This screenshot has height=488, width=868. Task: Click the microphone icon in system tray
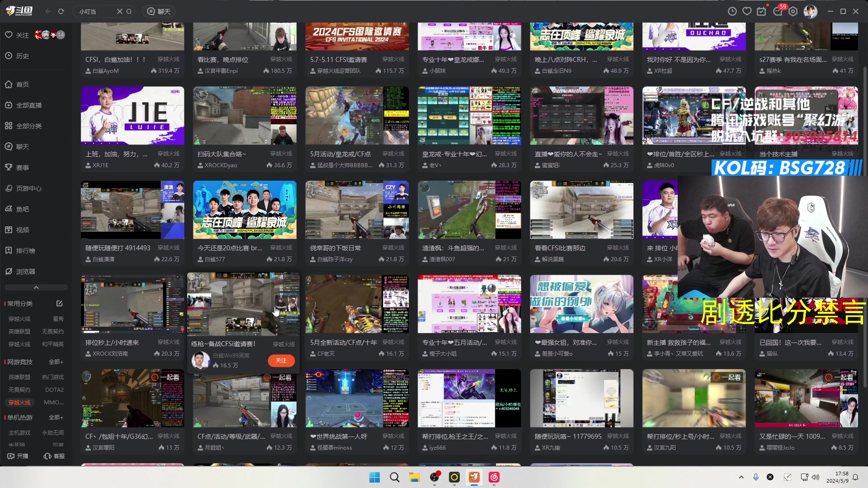point(755,477)
